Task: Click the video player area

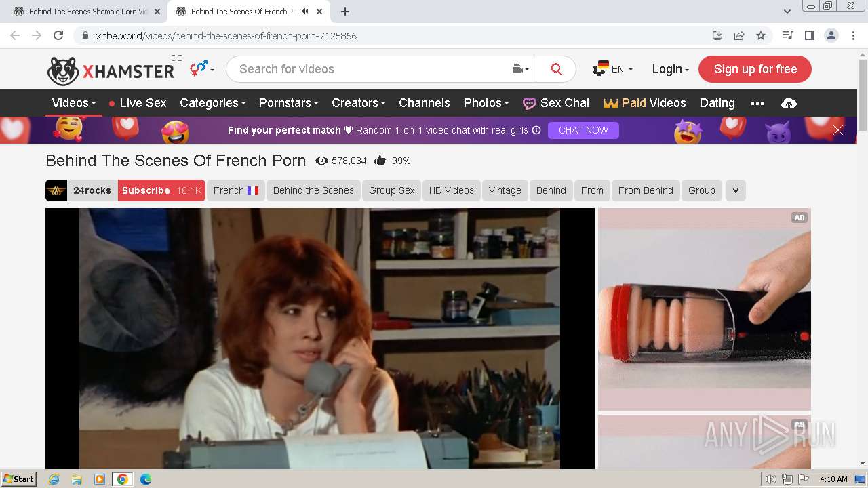Action: click(x=320, y=338)
